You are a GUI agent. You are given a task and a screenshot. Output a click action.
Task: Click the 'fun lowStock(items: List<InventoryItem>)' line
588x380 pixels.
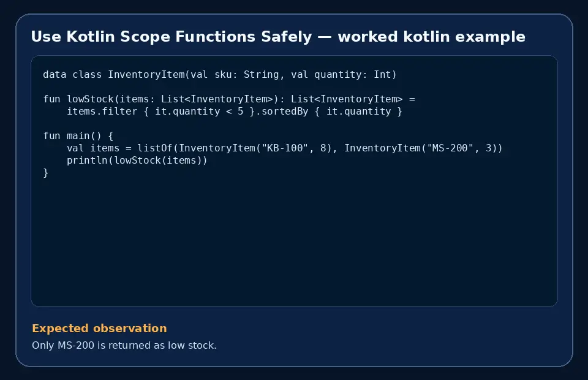(x=228, y=99)
